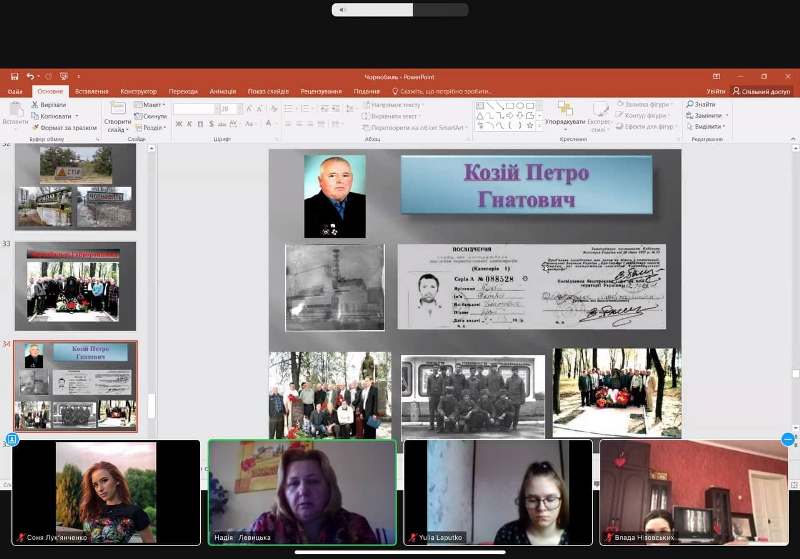Select the star shape in gallery

click(530, 125)
